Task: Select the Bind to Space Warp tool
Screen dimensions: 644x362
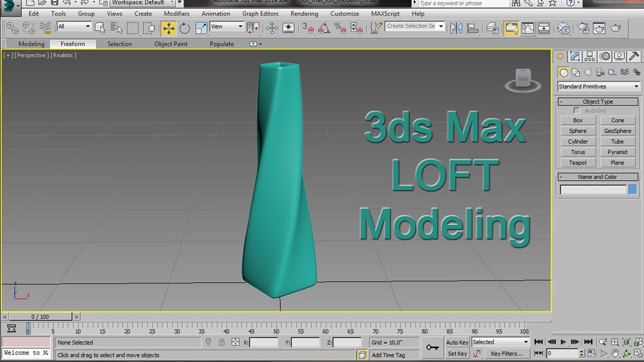Action: click(45, 28)
